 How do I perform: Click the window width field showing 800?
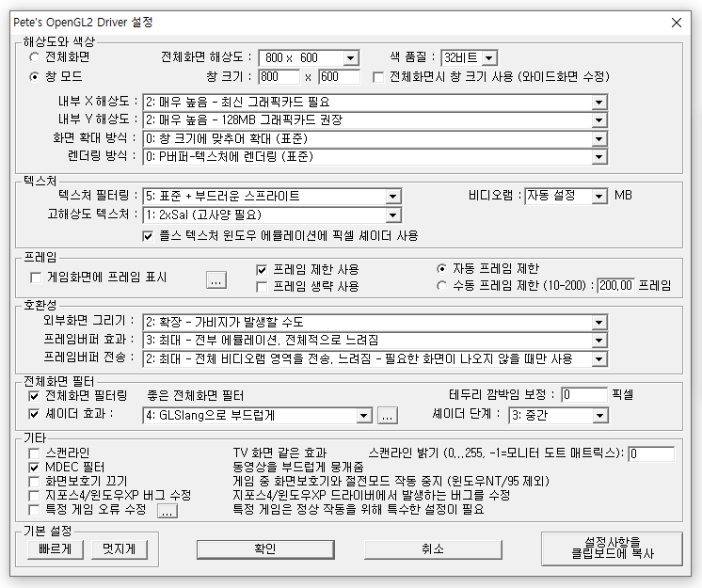click(x=279, y=76)
